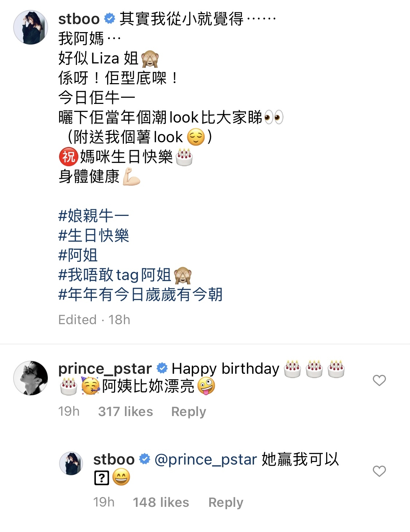View the 148 likes list
Image resolution: width=410 pixels, height=532 pixels.
[x=161, y=502]
